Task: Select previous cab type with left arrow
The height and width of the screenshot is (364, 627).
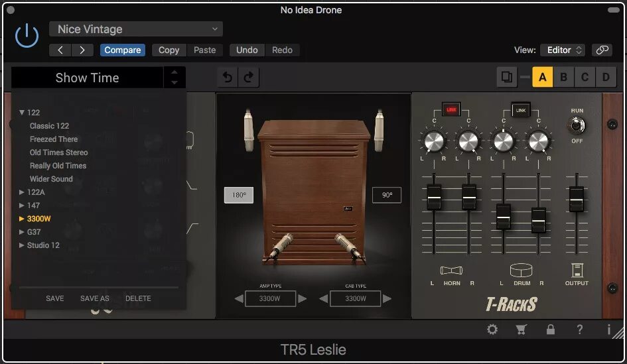Action: tap(324, 298)
